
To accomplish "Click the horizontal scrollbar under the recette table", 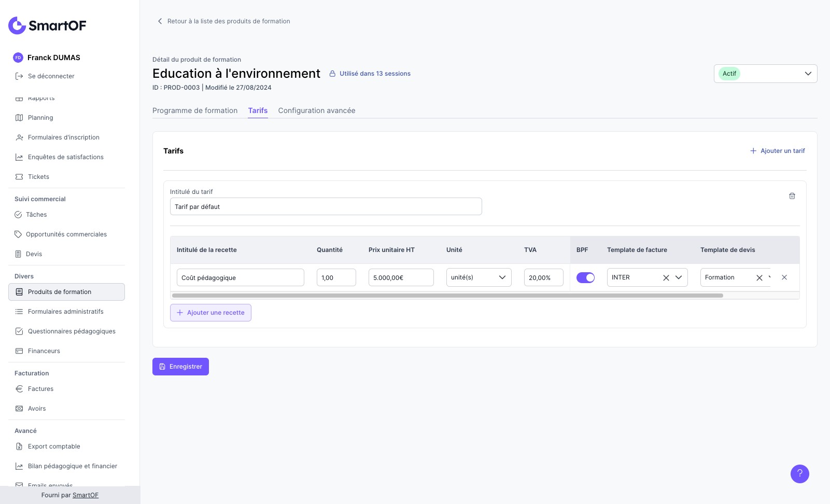I will [x=447, y=296].
